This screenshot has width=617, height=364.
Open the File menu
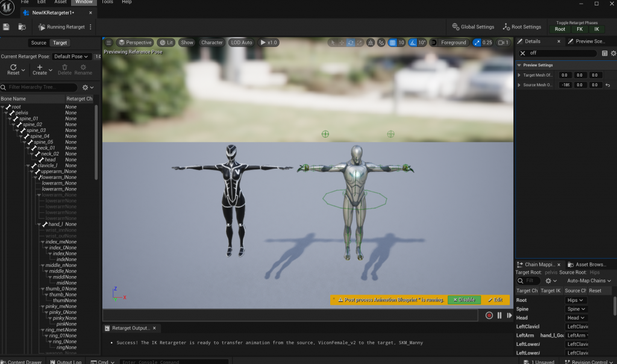(x=25, y=2)
